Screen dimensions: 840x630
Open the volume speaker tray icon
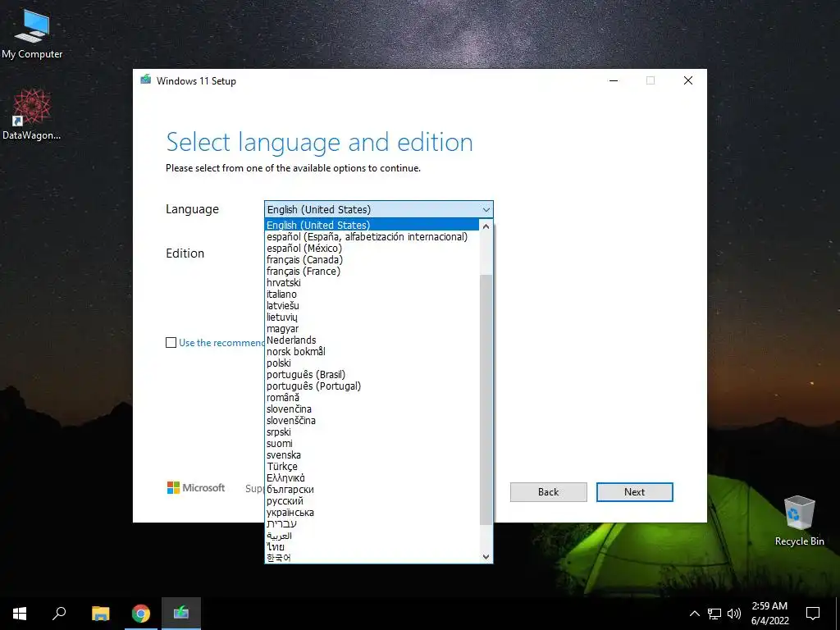(x=734, y=614)
